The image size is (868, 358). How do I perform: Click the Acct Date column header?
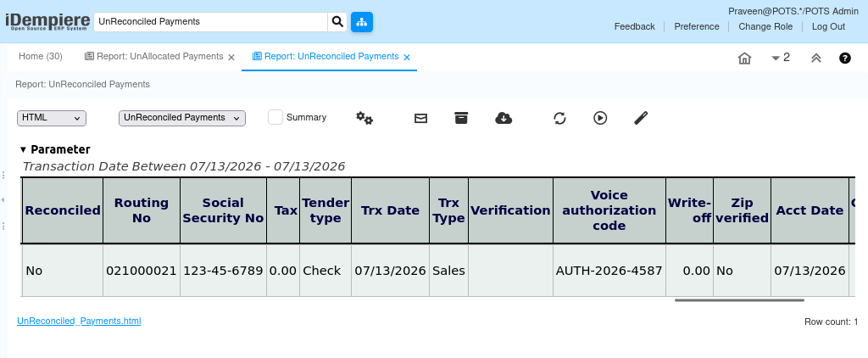(x=810, y=210)
